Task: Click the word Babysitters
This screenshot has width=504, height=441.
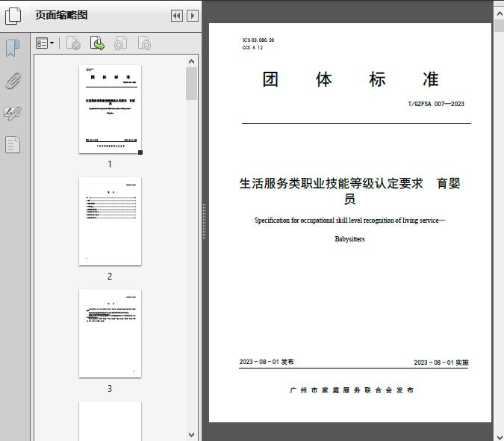Action: point(349,239)
